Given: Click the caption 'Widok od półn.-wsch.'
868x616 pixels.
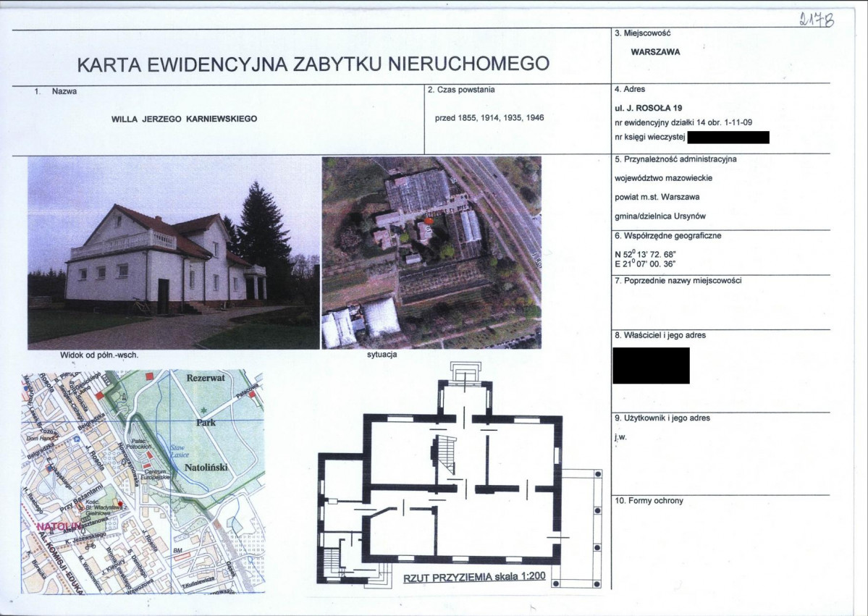Looking at the screenshot, I should [99, 355].
